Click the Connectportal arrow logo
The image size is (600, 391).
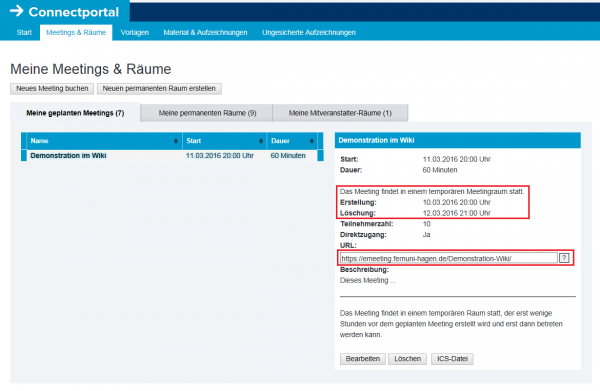[x=16, y=11]
